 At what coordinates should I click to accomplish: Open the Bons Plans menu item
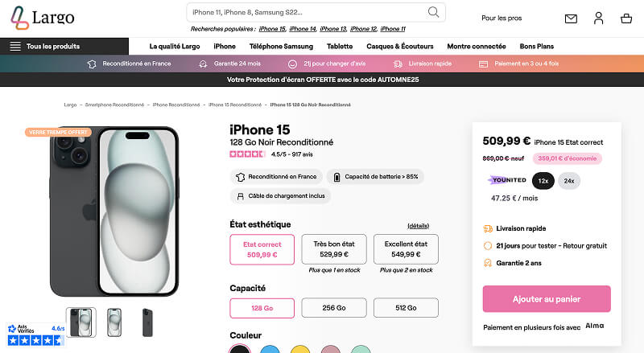[538, 46]
